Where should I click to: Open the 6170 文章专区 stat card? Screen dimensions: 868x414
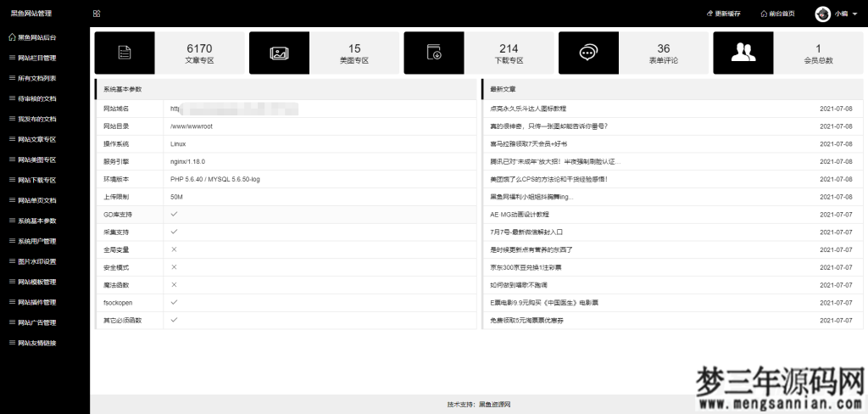tap(170, 53)
